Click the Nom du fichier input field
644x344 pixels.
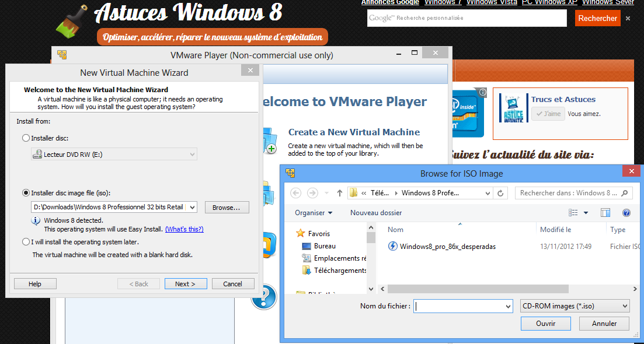tap(458, 306)
